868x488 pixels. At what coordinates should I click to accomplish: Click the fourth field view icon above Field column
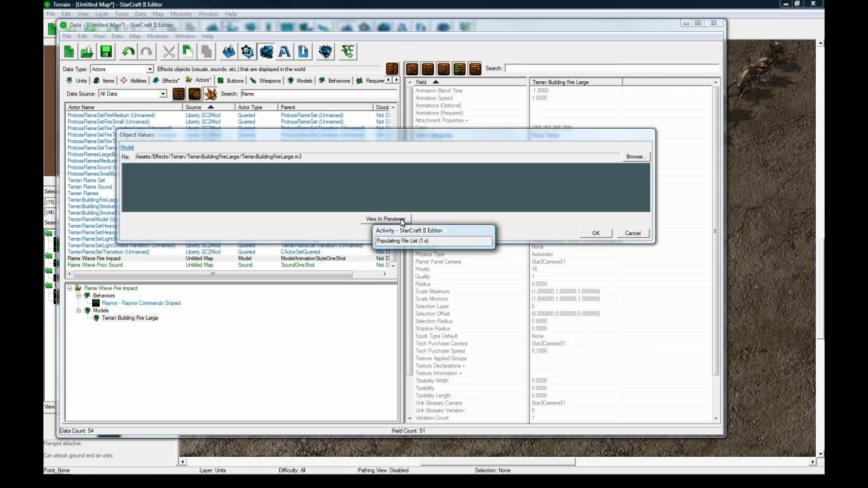point(459,68)
